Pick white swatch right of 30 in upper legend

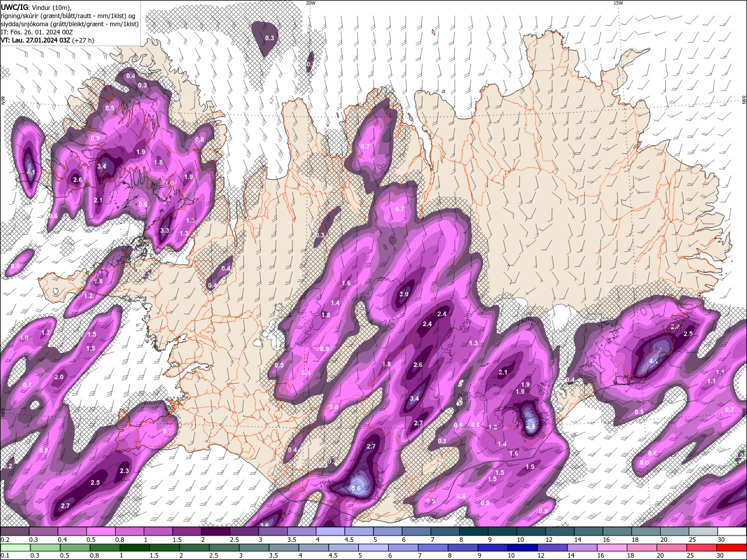click(x=732, y=531)
